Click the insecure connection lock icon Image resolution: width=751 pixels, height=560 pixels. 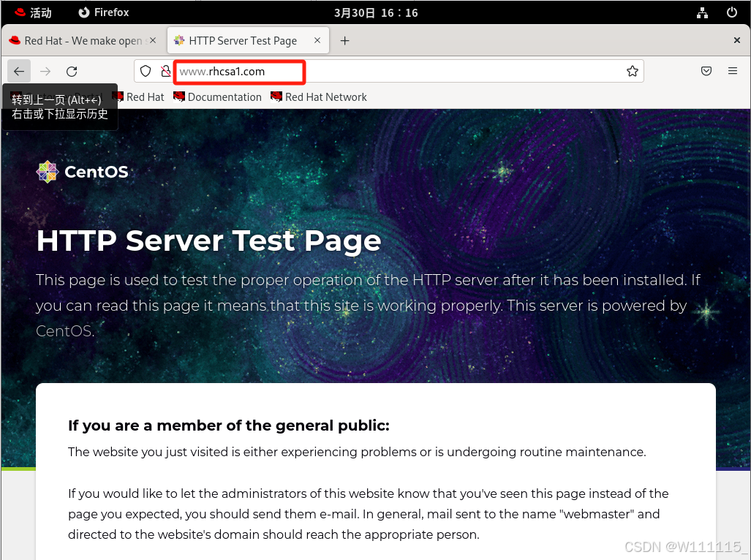(166, 72)
